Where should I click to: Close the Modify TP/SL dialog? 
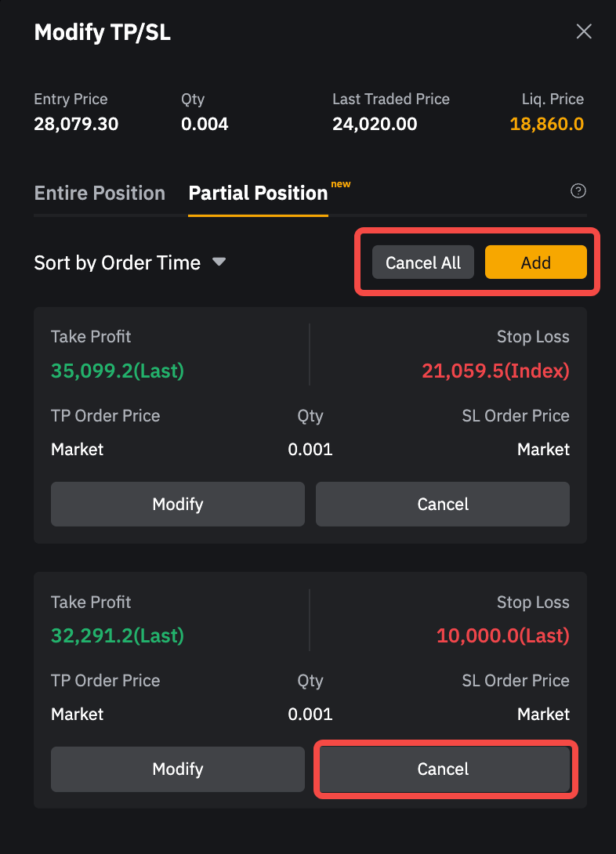pos(584,32)
